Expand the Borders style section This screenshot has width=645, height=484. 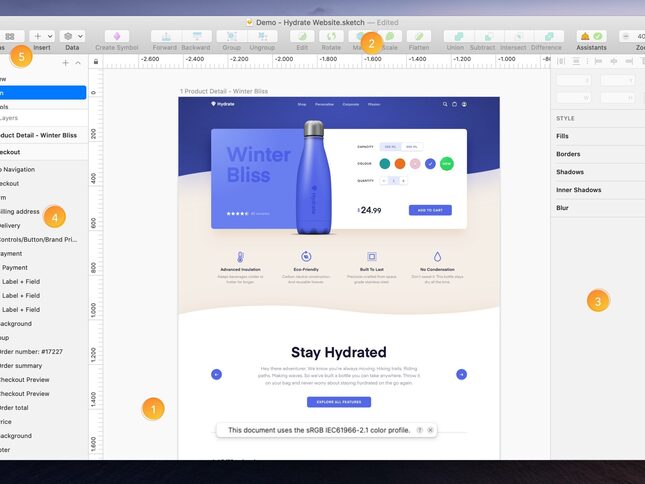[598, 154]
